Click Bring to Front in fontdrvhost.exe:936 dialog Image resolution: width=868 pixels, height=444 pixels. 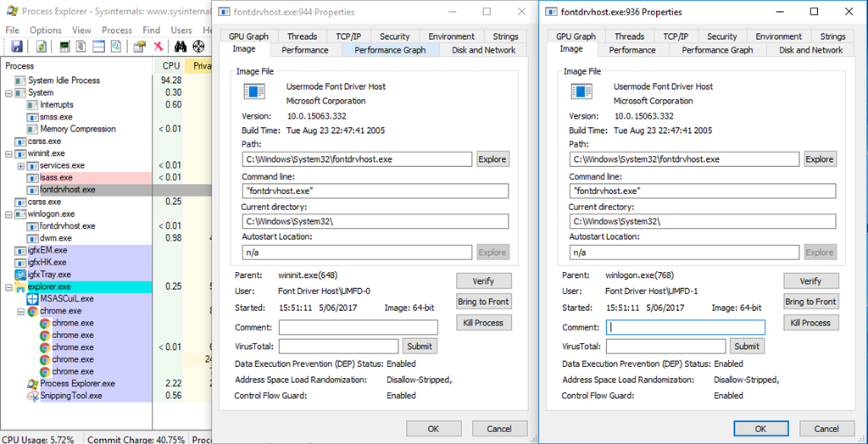tap(810, 302)
